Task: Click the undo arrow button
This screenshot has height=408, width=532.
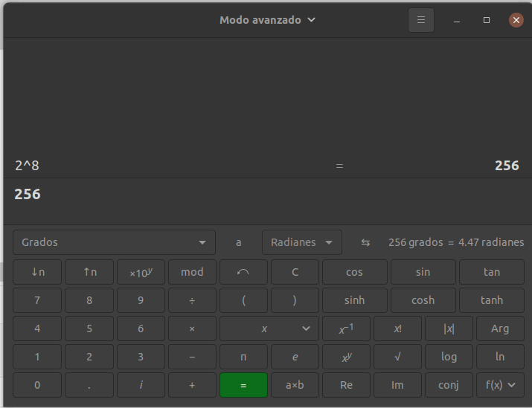Action: pyautogui.click(x=243, y=272)
